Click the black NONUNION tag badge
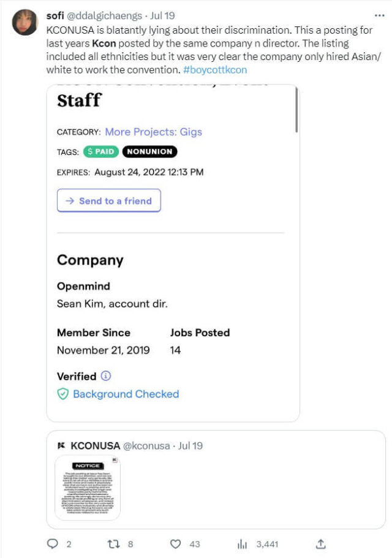Viewport: 392px width, 558px height. click(x=150, y=151)
